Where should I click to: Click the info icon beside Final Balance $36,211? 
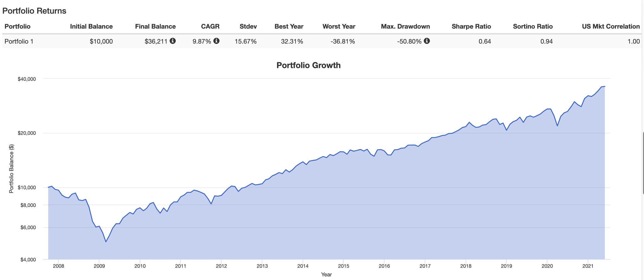(173, 41)
